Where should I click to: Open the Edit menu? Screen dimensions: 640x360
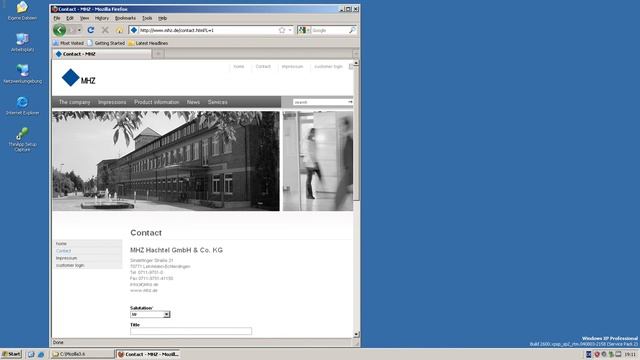pos(70,18)
